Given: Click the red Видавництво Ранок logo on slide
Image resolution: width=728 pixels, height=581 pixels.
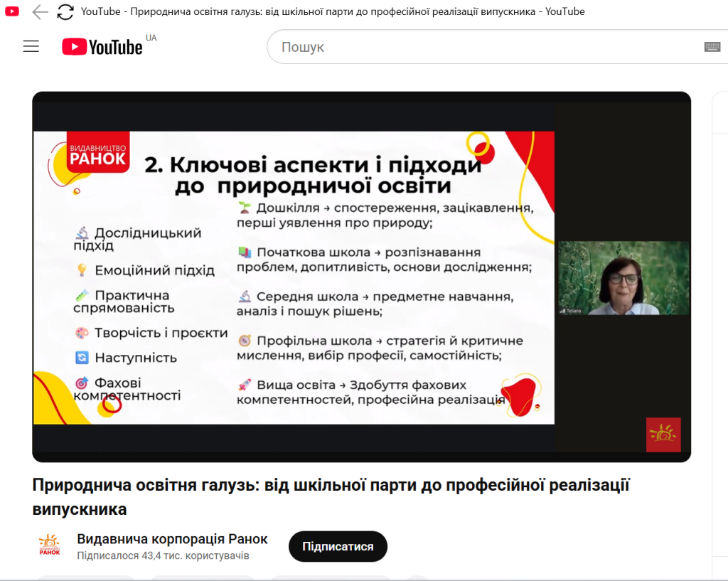Looking at the screenshot, I should pos(97,154).
